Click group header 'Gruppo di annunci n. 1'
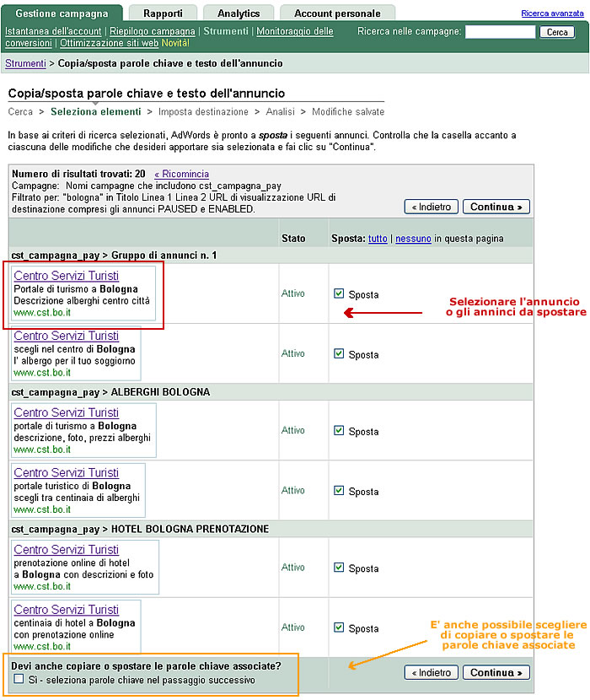590x700 pixels. point(164,256)
